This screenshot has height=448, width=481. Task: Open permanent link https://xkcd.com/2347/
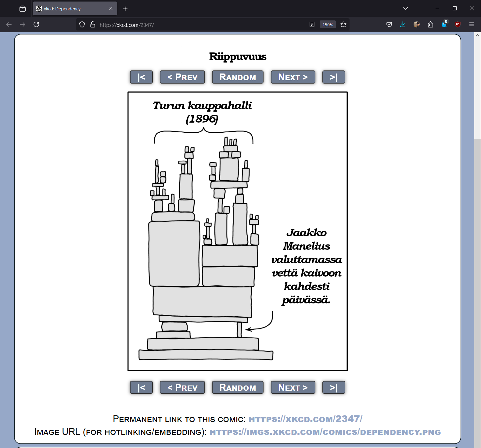coord(305,419)
